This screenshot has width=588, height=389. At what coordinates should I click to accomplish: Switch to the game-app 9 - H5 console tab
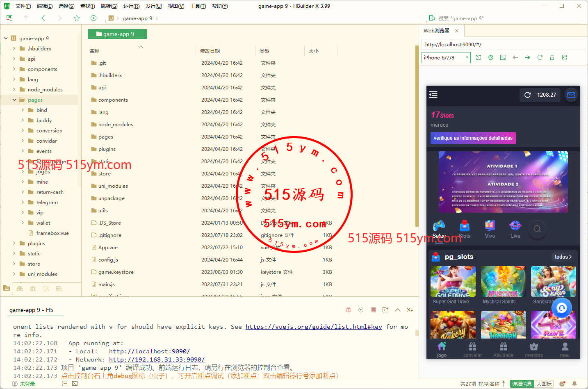[x=32, y=310]
